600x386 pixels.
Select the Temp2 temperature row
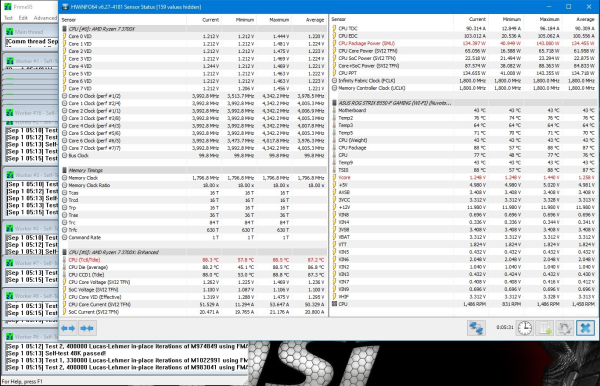463,118
